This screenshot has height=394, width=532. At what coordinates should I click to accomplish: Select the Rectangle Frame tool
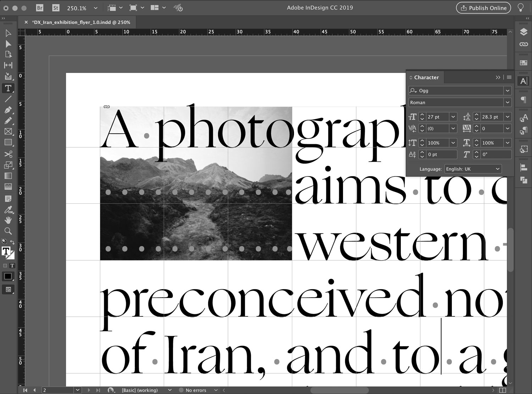tap(8, 131)
